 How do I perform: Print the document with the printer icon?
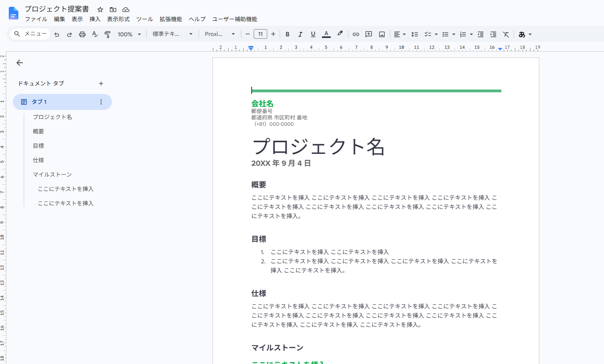click(82, 34)
